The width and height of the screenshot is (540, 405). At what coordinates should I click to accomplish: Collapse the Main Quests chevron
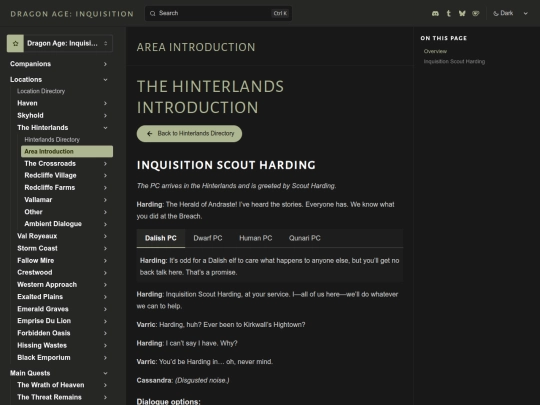105,373
